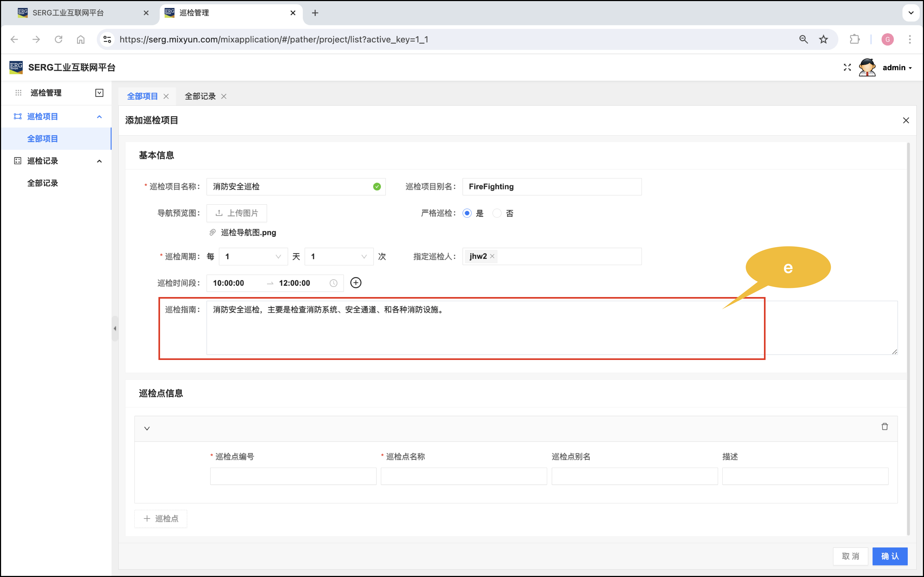Screen dimensions: 924x577
Task: Delete the inspection point with trash icon
Action: coord(884,427)
